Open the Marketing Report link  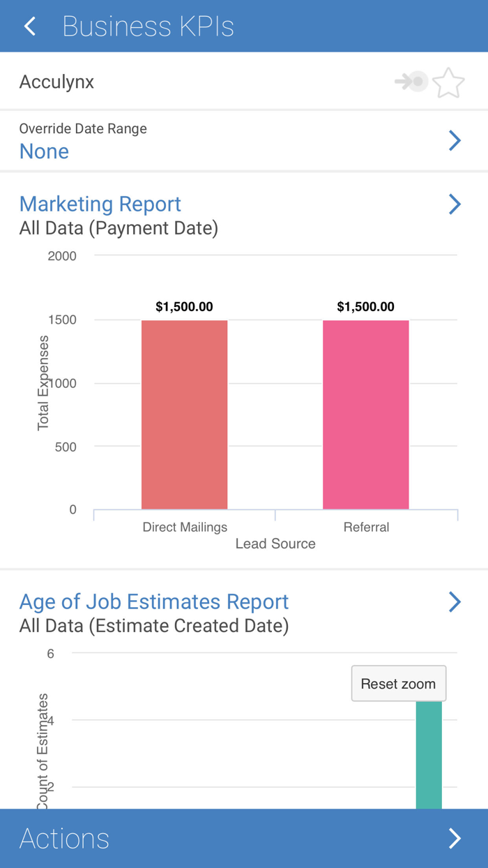(x=100, y=204)
